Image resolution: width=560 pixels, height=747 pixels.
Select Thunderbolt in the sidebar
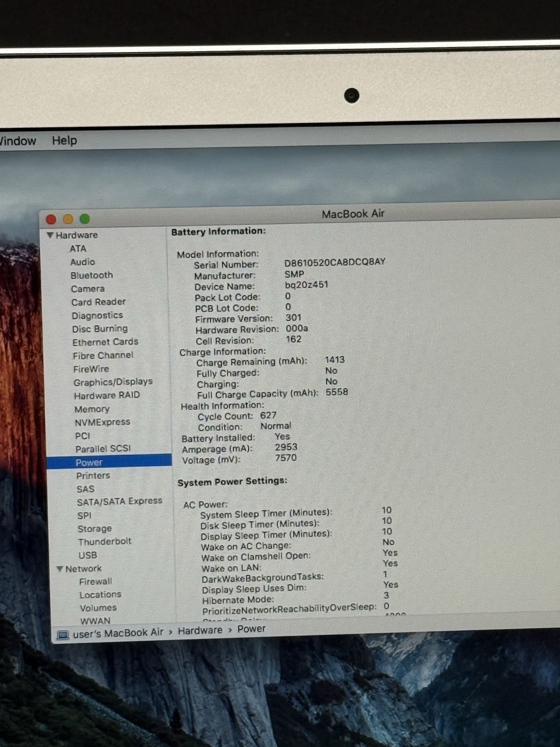point(105,542)
